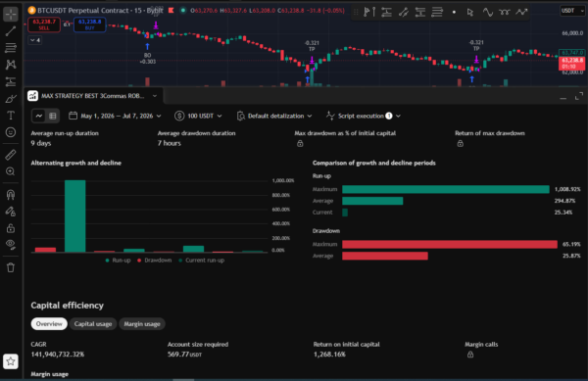Click the strategy icon in MAX STRATEGY tab
The width and height of the screenshot is (588, 381).
[33, 96]
